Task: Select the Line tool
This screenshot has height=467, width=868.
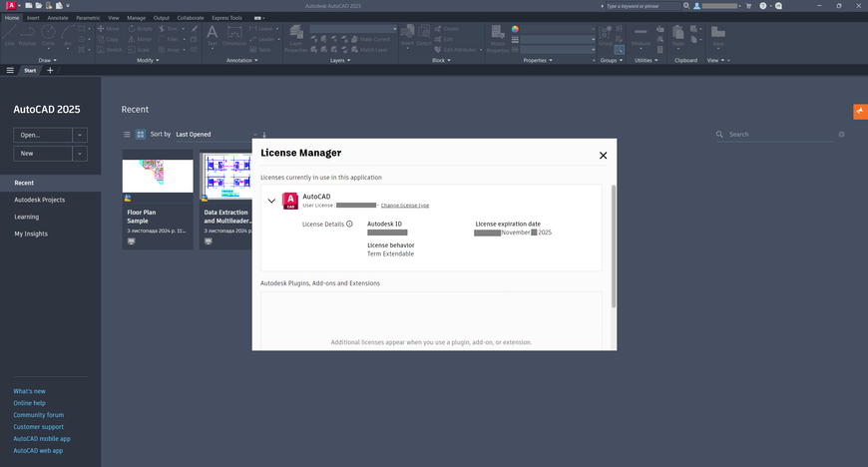Action: pyautogui.click(x=9, y=35)
